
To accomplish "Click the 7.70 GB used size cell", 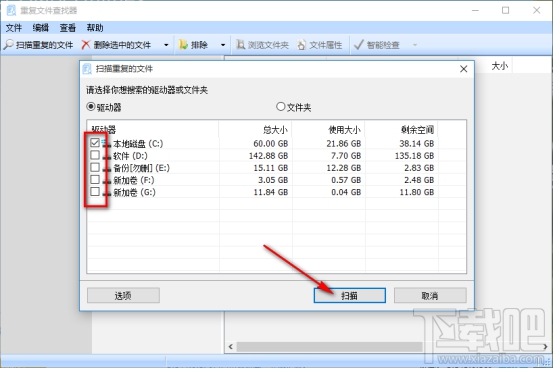I will tap(346, 156).
